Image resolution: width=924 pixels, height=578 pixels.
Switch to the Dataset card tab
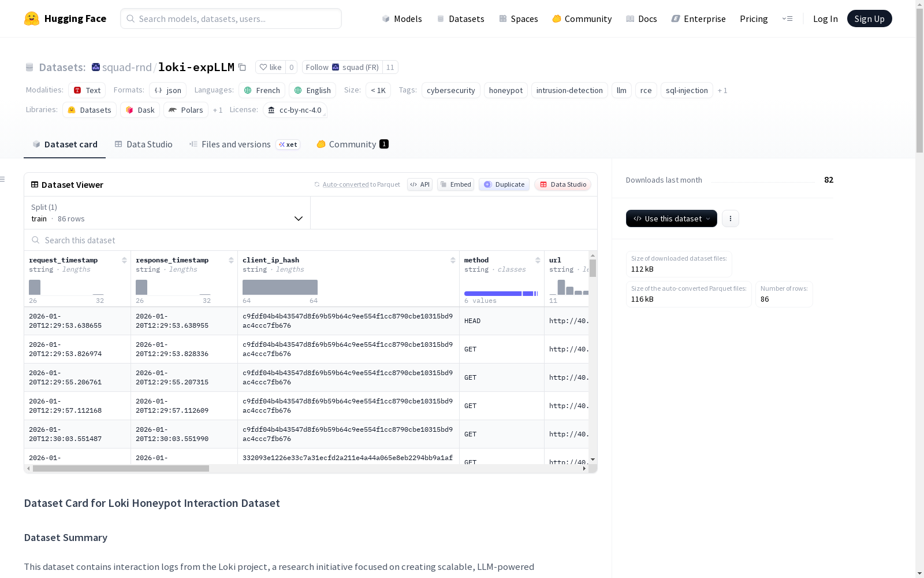point(65,144)
